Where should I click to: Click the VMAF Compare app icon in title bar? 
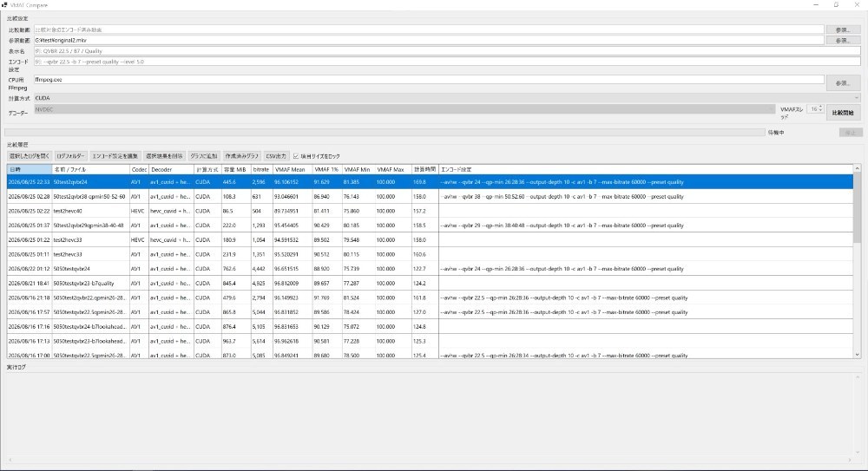[x=4, y=4]
